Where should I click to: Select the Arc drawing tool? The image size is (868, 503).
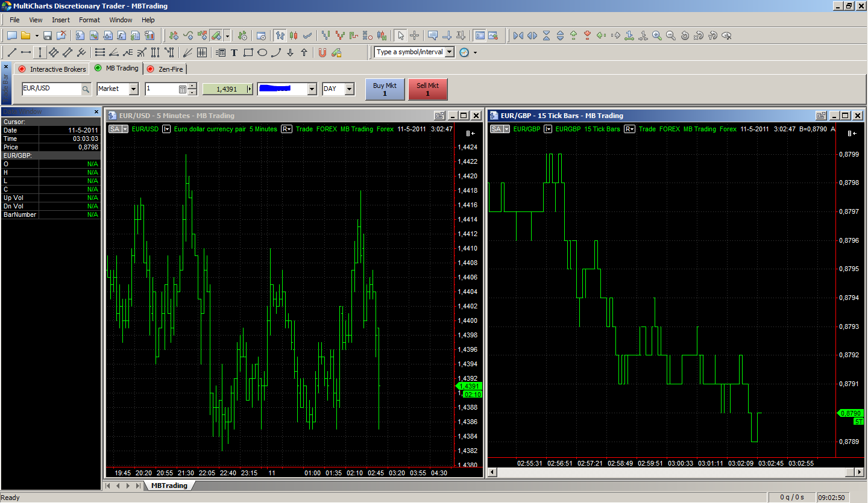(276, 52)
